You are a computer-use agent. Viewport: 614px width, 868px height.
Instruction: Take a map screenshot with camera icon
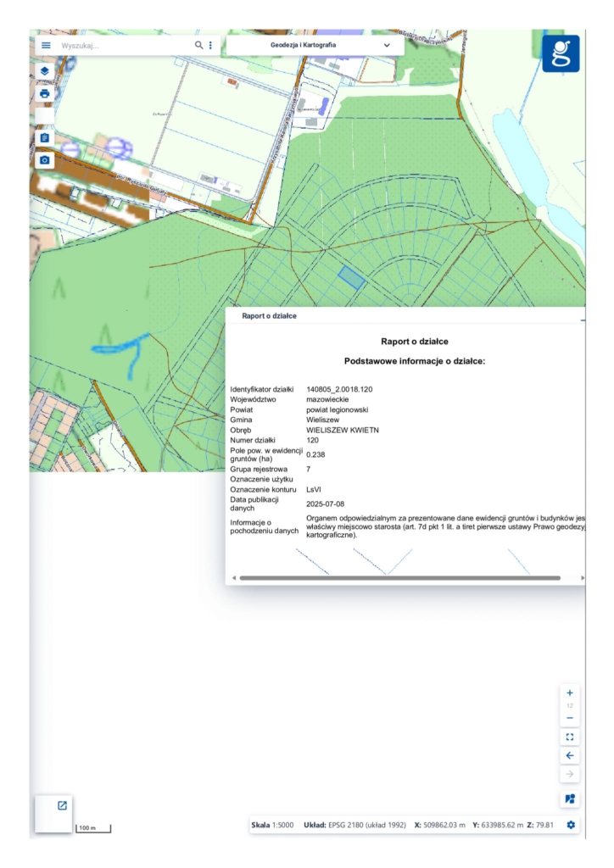click(x=45, y=159)
